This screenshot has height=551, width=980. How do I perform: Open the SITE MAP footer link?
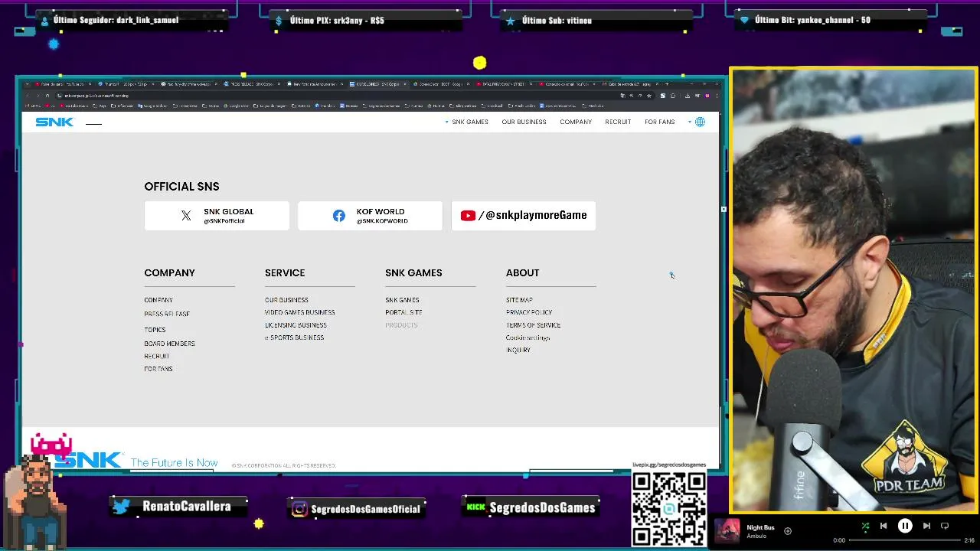point(519,300)
